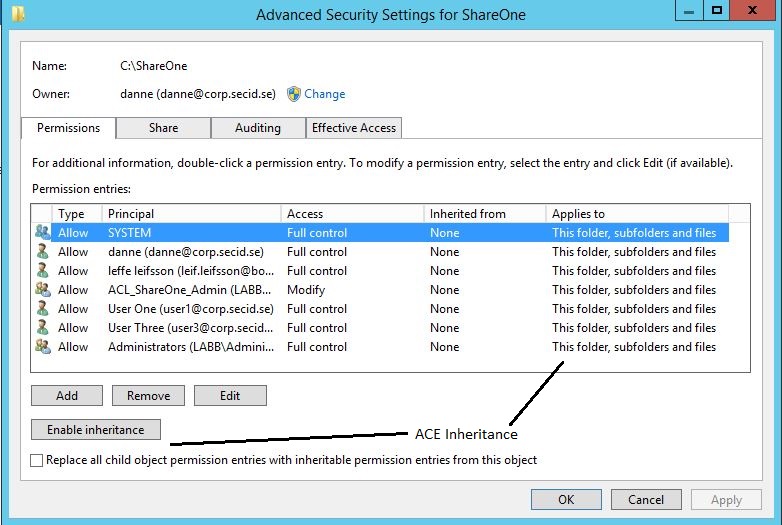782x525 pixels.
Task: Click the folder icon in title bar
Action: coord(18,14)
